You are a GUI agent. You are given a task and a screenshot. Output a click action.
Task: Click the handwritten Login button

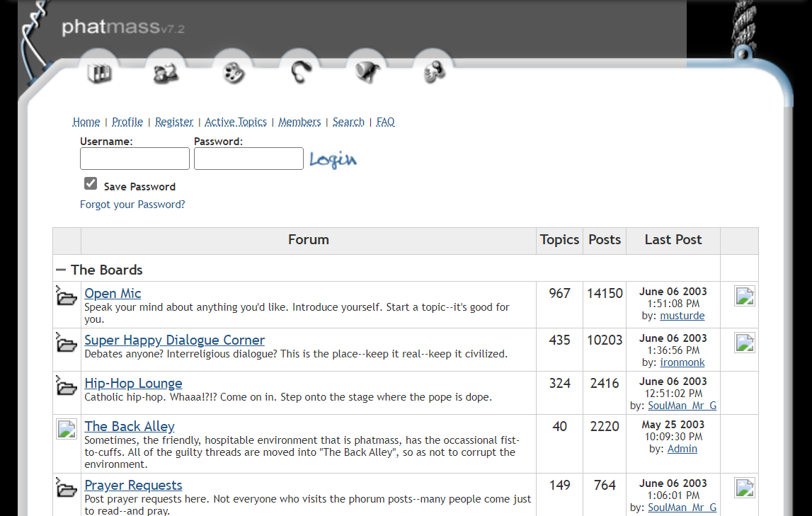coord(333,159)
